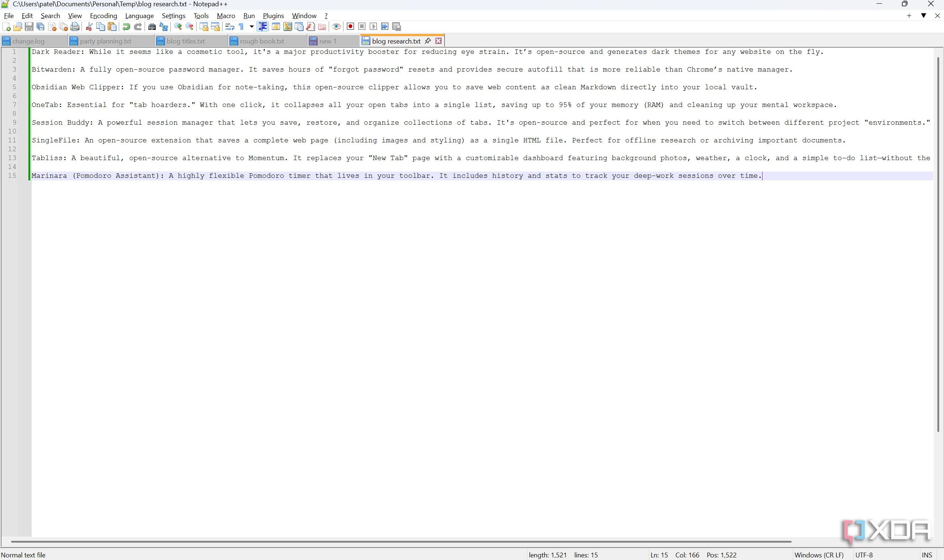Open the Plugins menu
Image resolution: width=944 pixels, height=560 pixels.
(x=273, y=15)
